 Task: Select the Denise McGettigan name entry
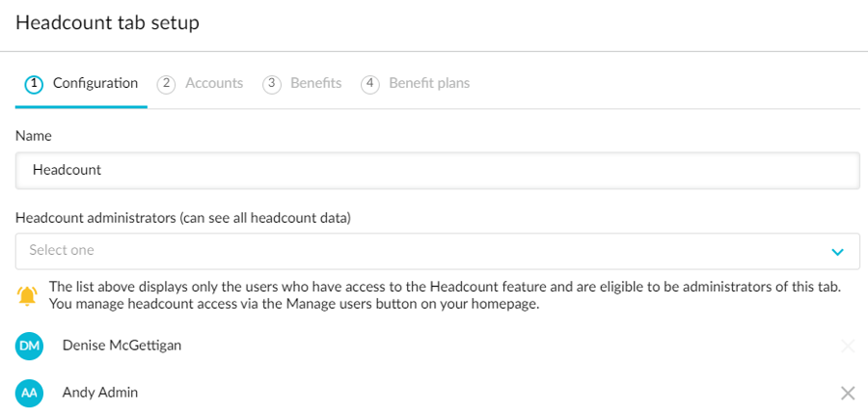tap(122, 346)
